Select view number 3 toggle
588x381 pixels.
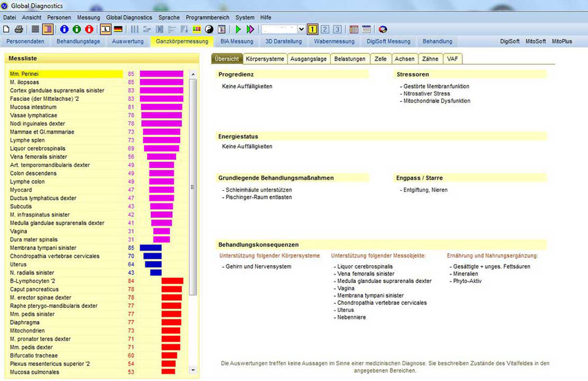click(337, 29)
